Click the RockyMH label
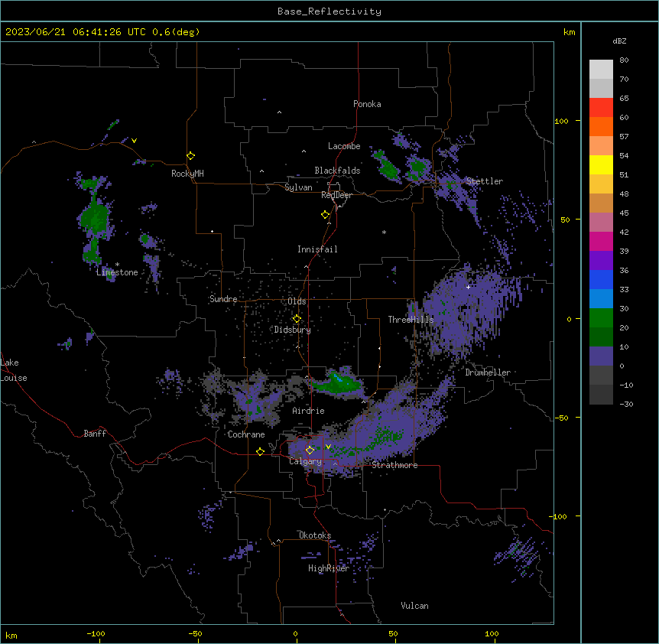 tap(187, 173)
